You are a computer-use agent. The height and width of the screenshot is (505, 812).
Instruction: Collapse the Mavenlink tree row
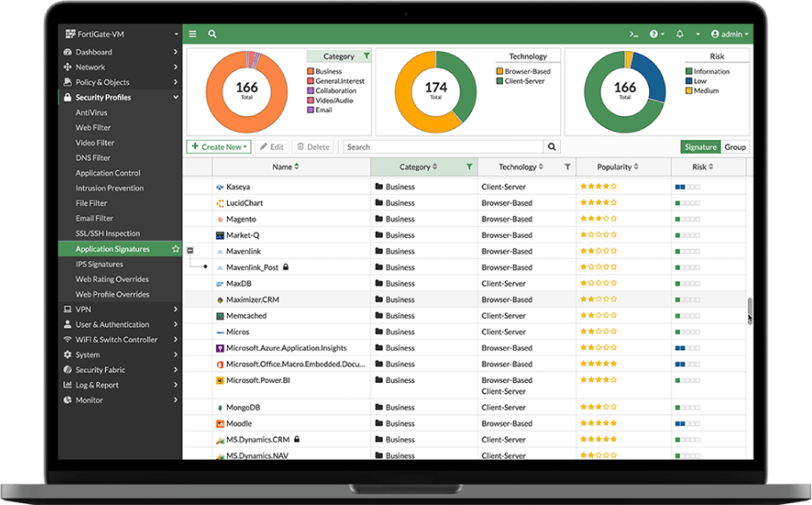pyautogui.click(x=190, y=250)
